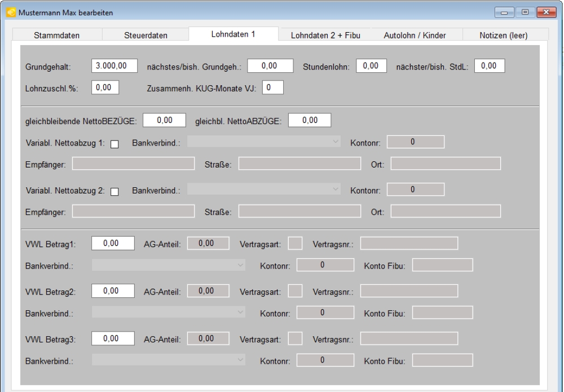Go to Lohndaten 2 + Fibu tab
Screen dimensions: 564x392
(325, 35)
